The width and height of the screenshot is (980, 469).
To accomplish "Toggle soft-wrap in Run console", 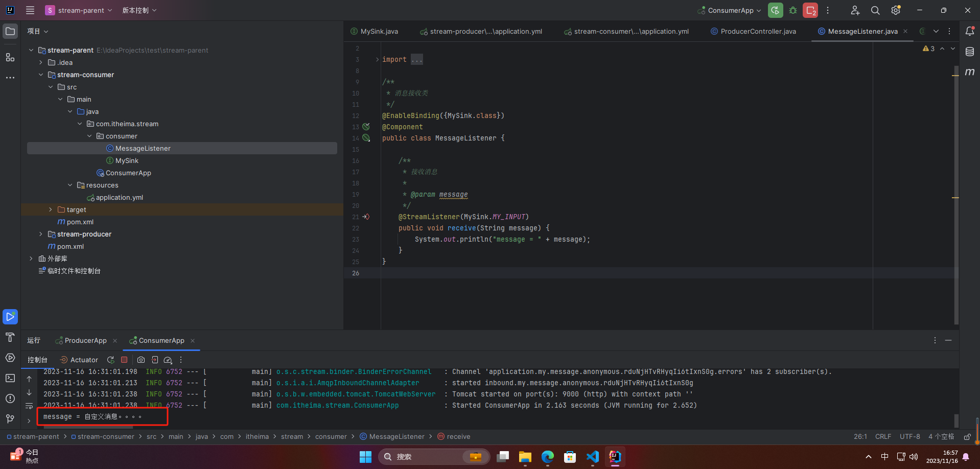I will click(x=29, y=406).
